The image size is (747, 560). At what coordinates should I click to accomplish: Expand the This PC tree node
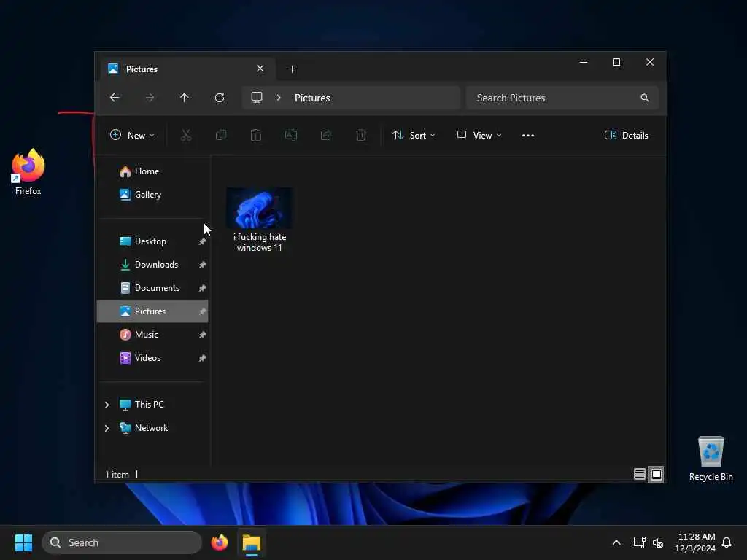(107, 405)
